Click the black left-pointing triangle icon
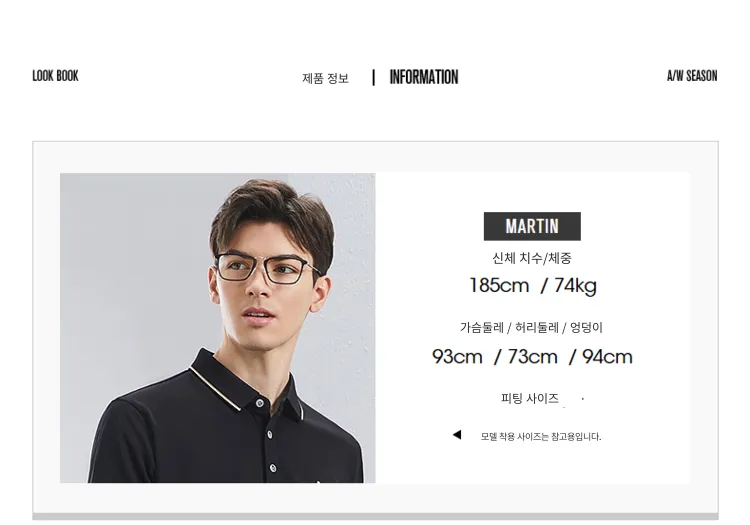Screen dimensions: 750x525 (457, 435)
